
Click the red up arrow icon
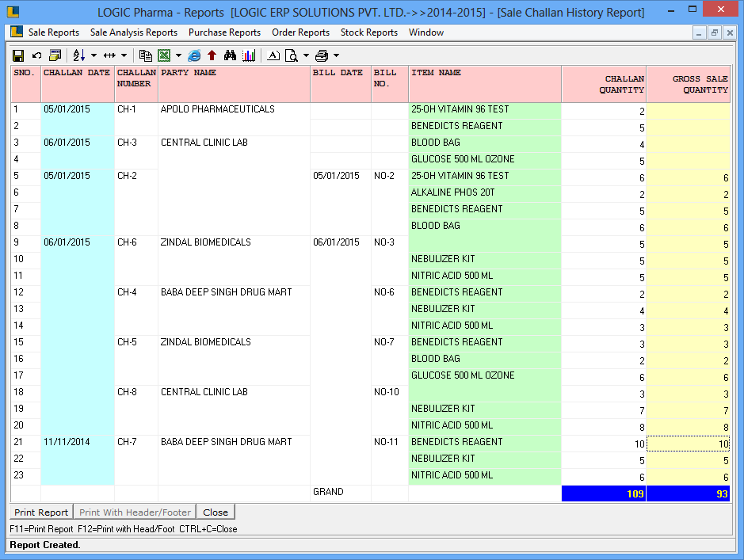(212, 55)
